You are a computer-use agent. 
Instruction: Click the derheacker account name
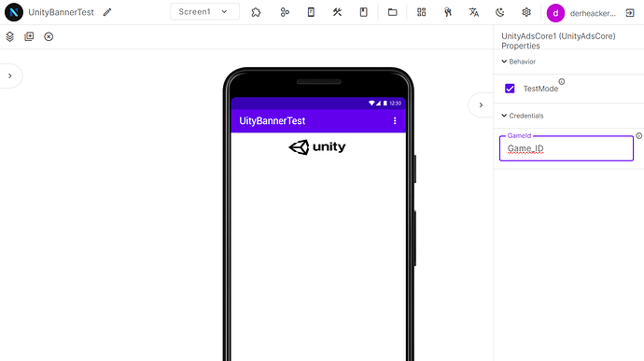click(593, 14)
